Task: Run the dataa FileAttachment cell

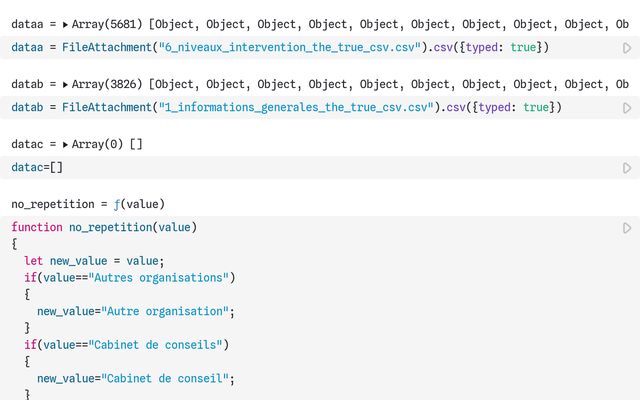Action: point(626,48)
